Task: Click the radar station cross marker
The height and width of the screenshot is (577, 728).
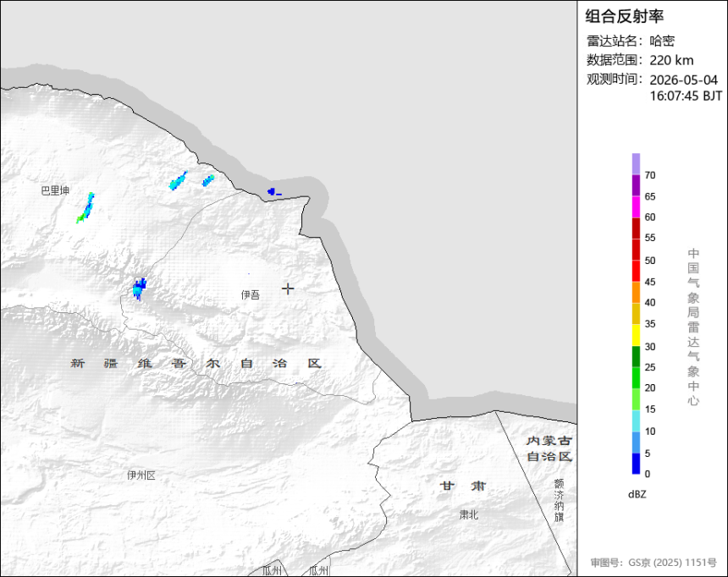Action: (x=288, y=288)
